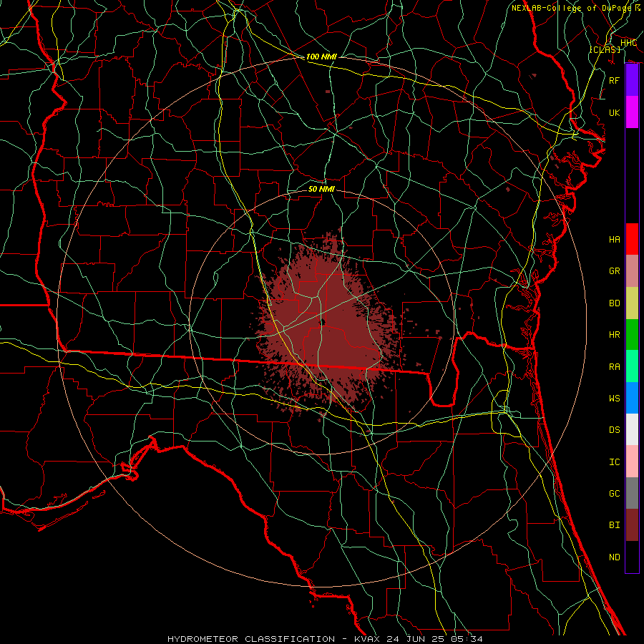Click the BI legend label

tap(614, 525)
